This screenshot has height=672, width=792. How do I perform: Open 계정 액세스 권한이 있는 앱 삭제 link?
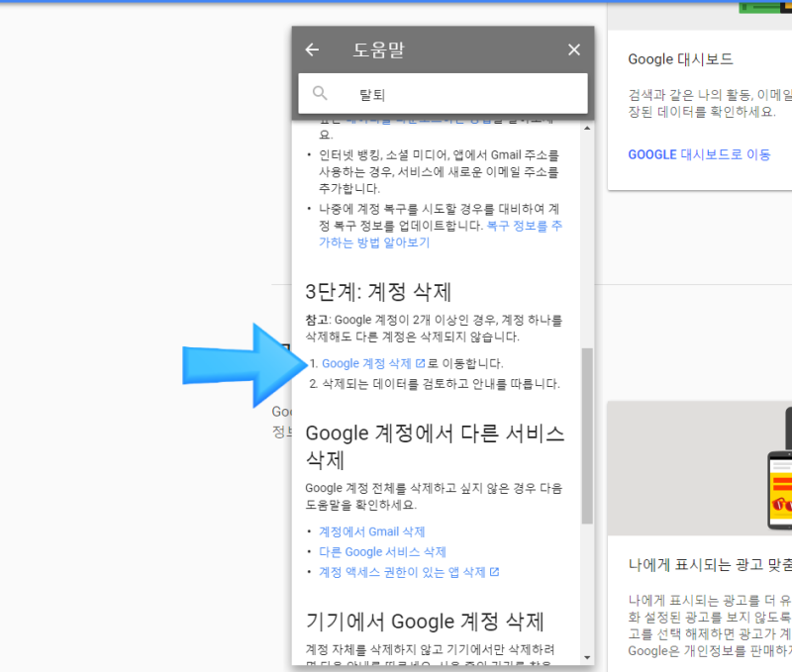click(x=402, y=572)
